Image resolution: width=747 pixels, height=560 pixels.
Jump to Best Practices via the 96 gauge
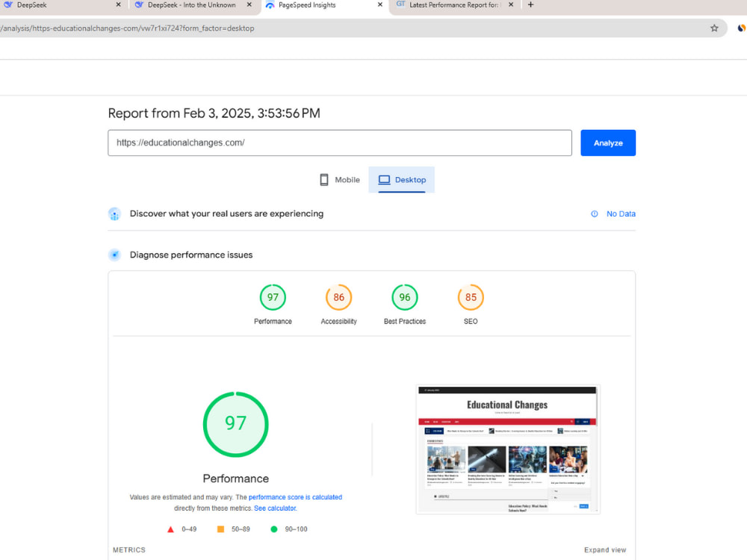point(404,297)
